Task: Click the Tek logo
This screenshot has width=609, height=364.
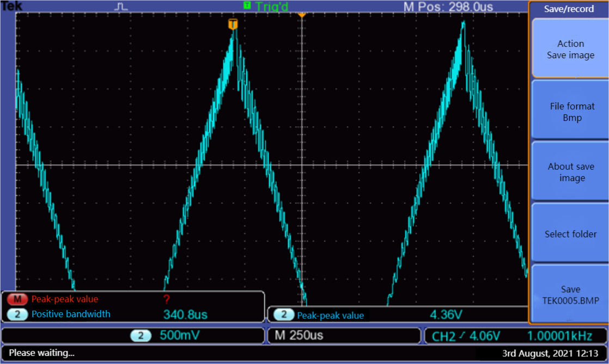Action: (11, 7)
